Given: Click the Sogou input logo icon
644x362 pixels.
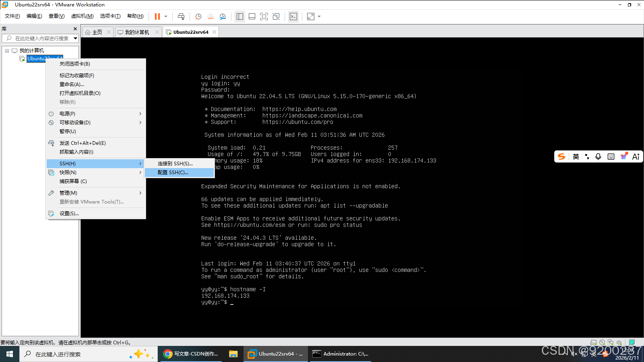Looking at the screenshot, I should [561, 156].
